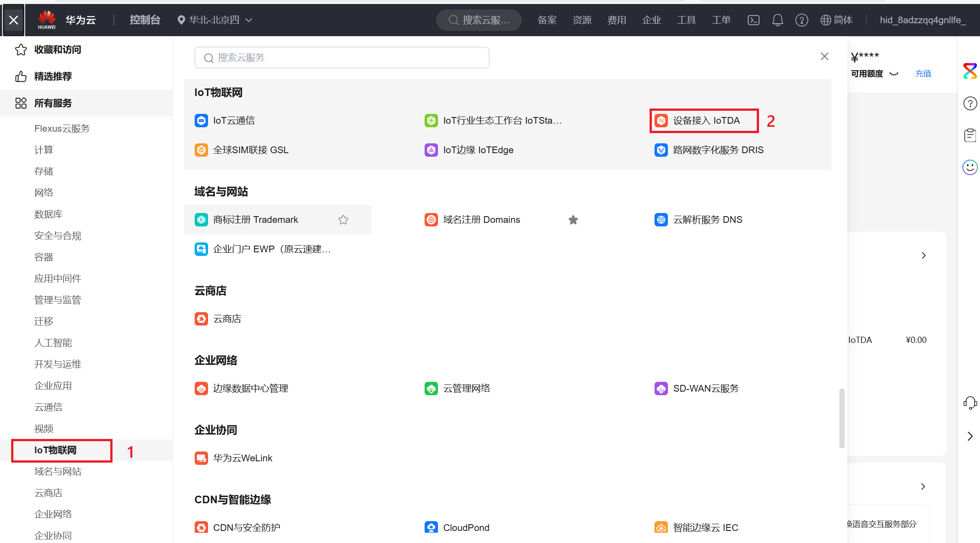Expand the lower right-panel card chevron
Image resolution: width=980 pixels, height=543 pixels.
click(x=923, y=487)
